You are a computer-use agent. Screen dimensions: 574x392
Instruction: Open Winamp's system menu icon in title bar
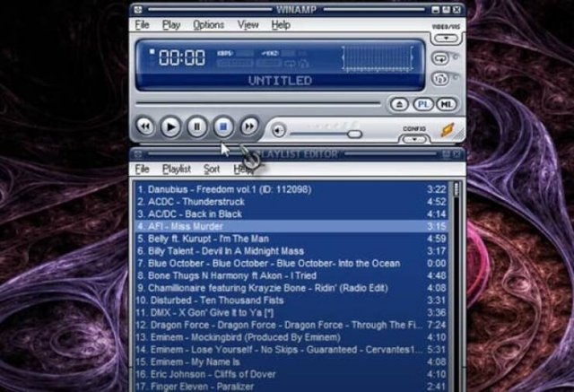point(138,9)
